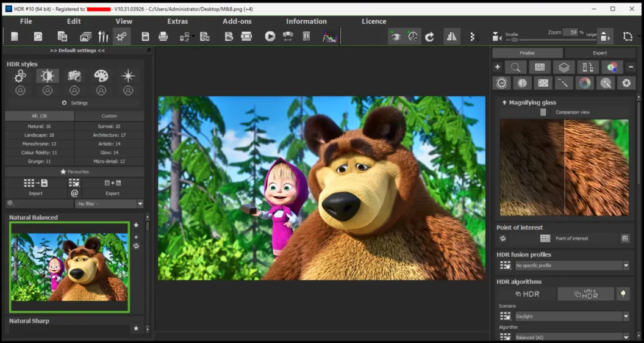Filter presets by Landscape: 18
The height and width of the screenshot is (343, 644).
click(40, 135)
